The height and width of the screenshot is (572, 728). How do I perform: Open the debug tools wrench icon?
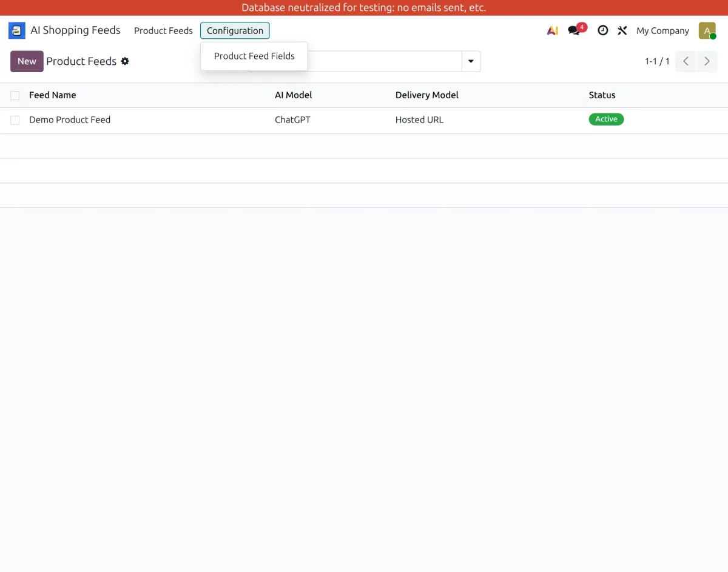pyautogui.click(x=622, y=30)
